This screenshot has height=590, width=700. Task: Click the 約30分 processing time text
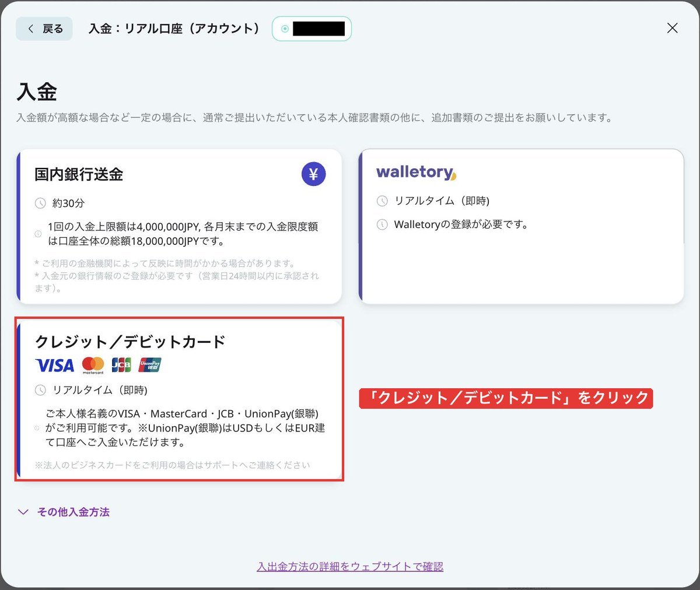tap(68, 203)
